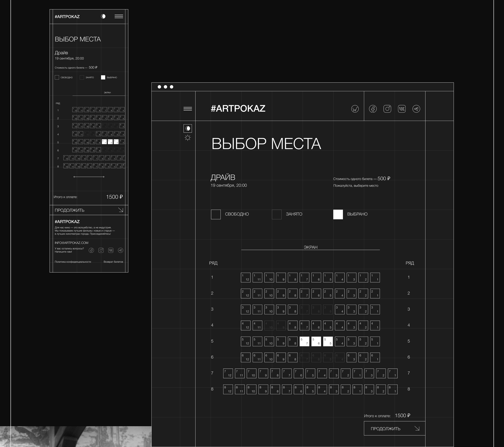Viewport: 504px width, 447px height.
Task: Toggle desktop dark mode half-moon button
Action: tap(188, 128)
